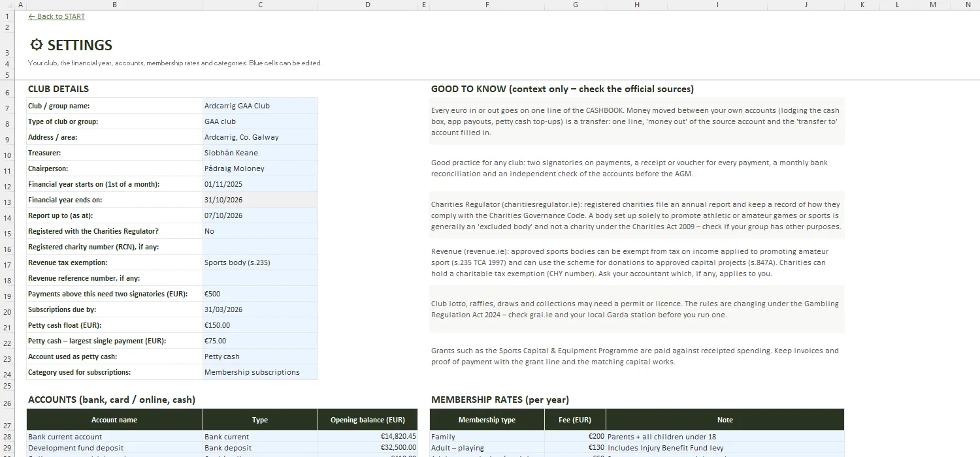Select column B header
Screen dimensions: 980x457
click(114, 5)
